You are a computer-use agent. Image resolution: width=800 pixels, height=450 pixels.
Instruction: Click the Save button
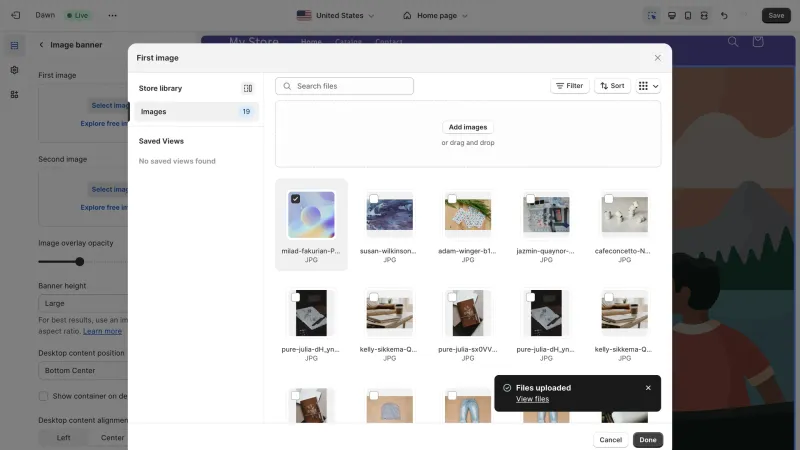776,15
